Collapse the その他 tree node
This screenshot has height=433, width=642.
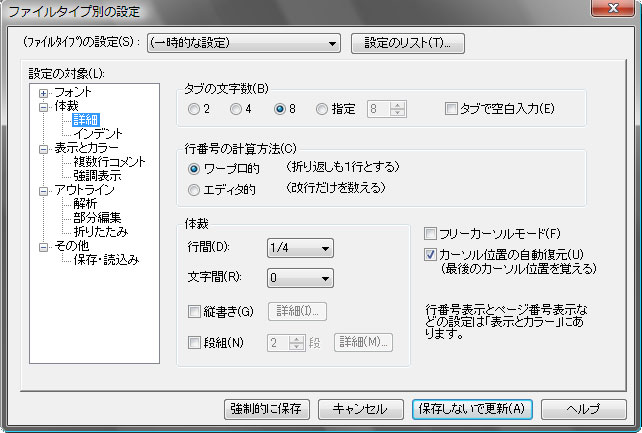43,247
